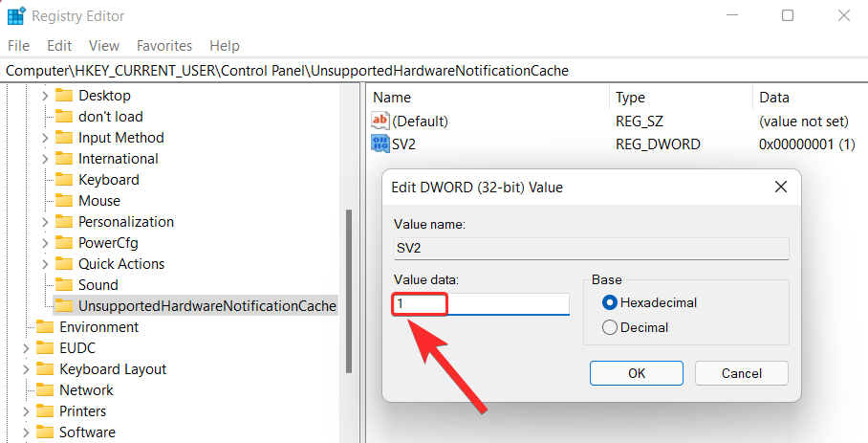
Task: Expand the Keyboard Layout key
Action: tap(26, 369)
